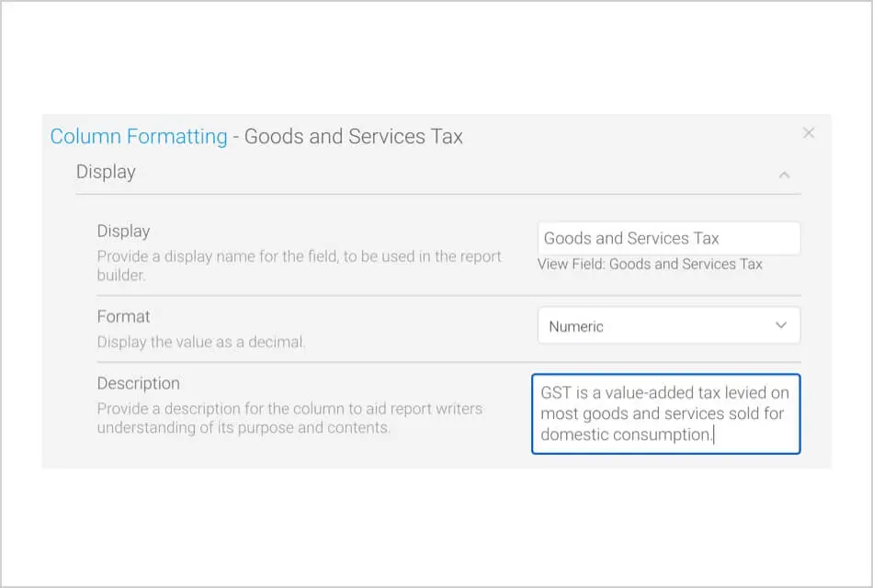Viewport: 873px width, 588px height.
Task: Select the Format field label
Action: [x=123, y=316]
